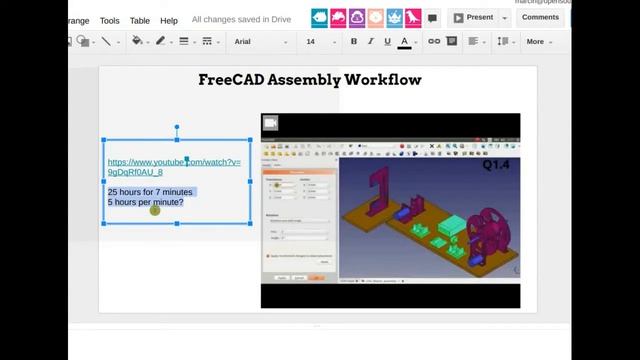Insert a link with the chain icon
The image size is (640, 360).
(x=434, y=41)
